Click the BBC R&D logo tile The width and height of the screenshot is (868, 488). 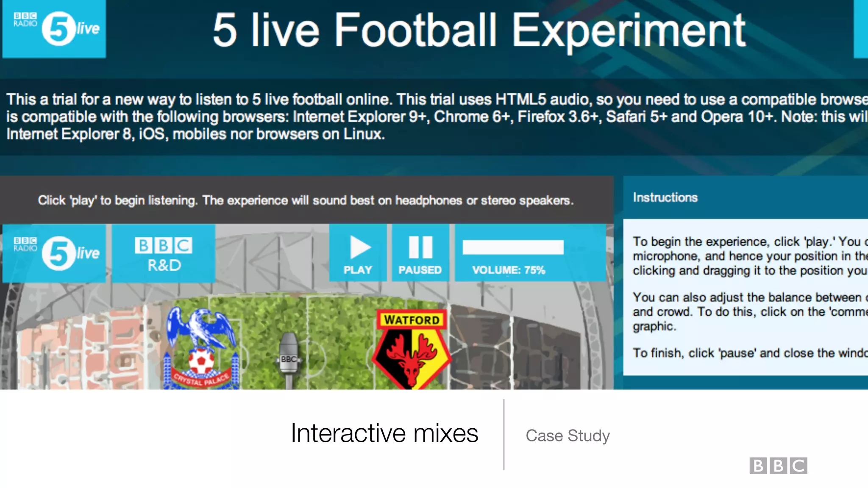click(x=164, y=253)
